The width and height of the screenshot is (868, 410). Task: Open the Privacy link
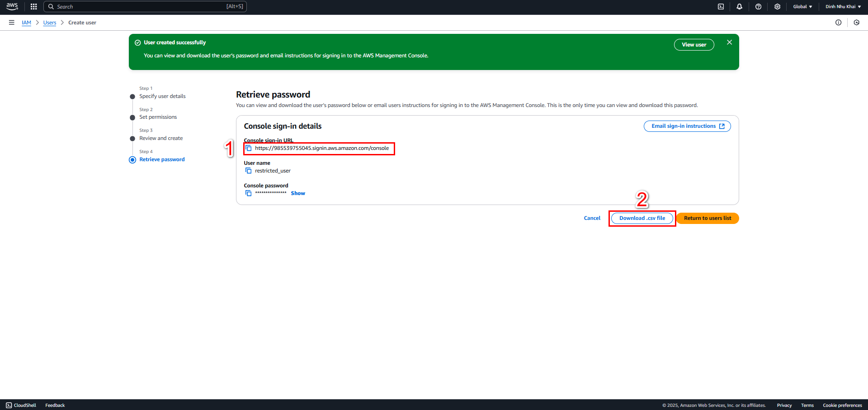784,405
